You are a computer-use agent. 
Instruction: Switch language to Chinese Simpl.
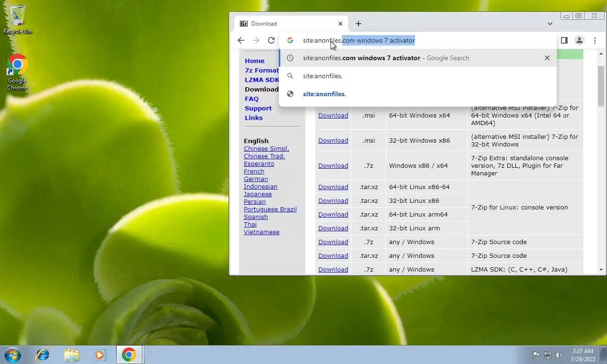pos(267,148)
